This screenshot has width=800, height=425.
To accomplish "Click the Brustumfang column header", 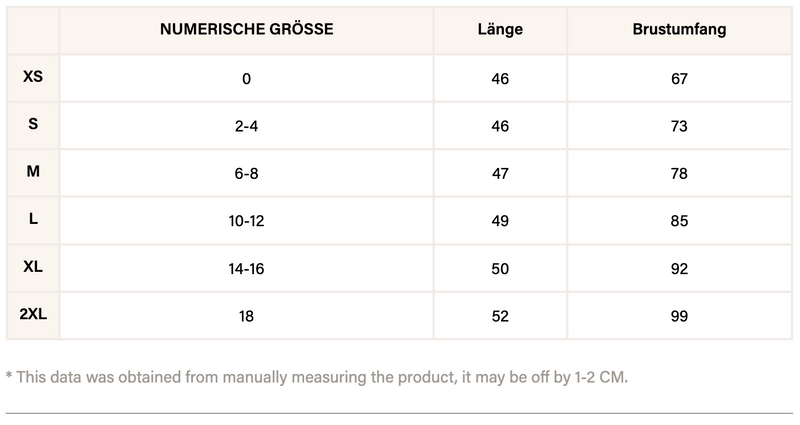I will tap(679, 30).
